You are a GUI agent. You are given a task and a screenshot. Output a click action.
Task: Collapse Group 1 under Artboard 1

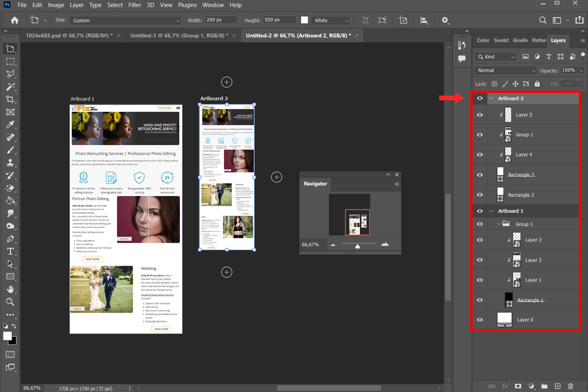click(x=499, y=224)
